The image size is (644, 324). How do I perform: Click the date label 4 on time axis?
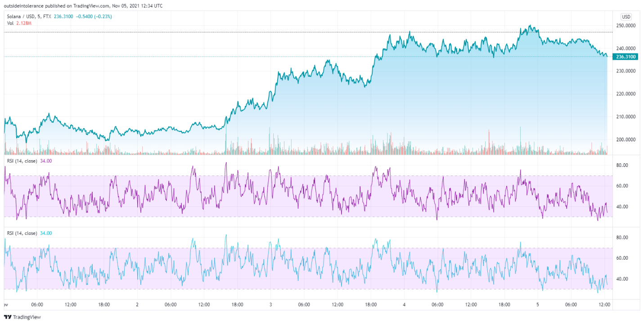(x=404, y=305)
